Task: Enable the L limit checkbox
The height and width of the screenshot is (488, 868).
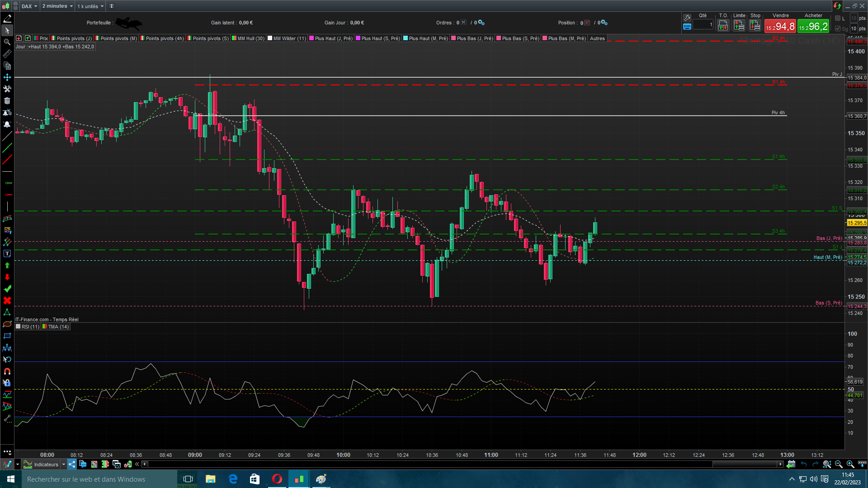Action: (x=838, y=18)
